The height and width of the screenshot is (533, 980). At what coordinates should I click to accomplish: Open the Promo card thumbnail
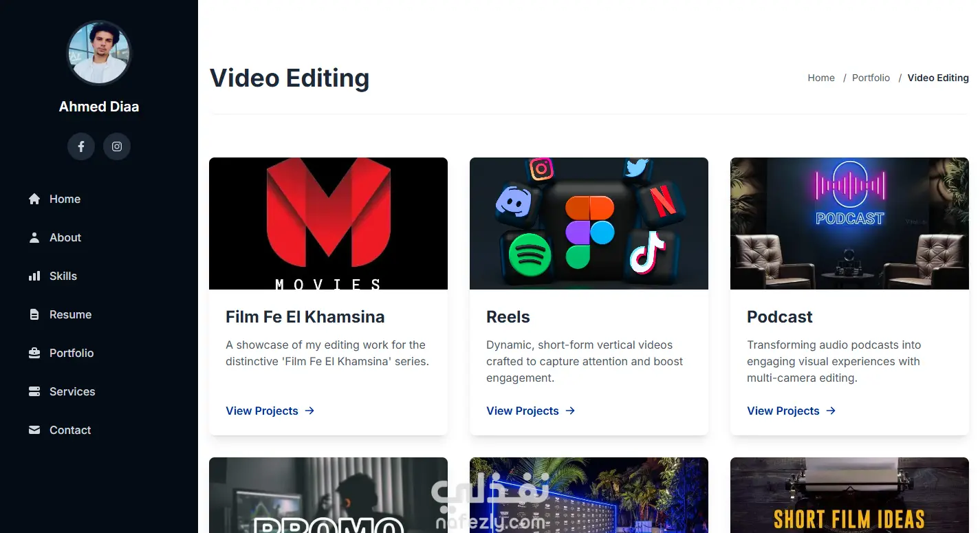click(328, 495)
